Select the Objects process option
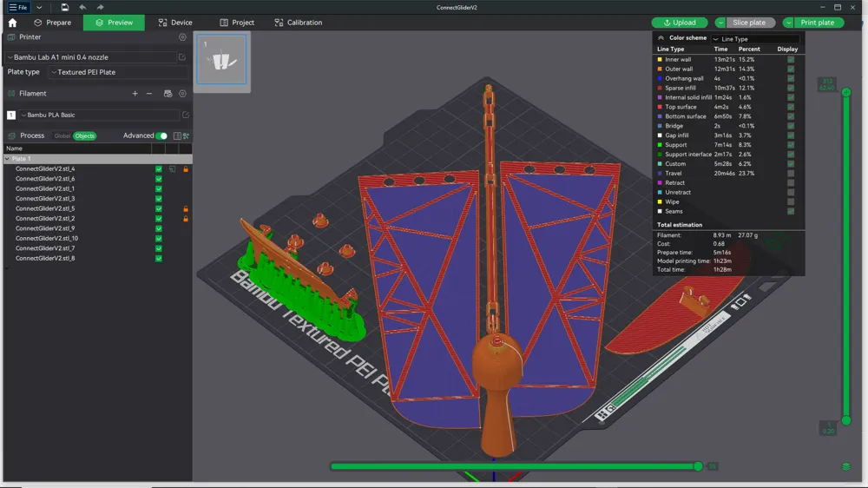The height and width of the screenshot is (488, 868). tap(85, 135)
